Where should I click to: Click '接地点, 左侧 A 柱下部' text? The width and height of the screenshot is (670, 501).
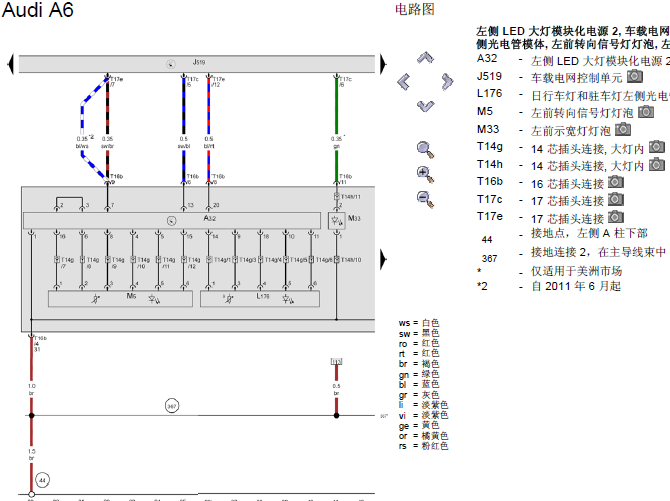pos(589,233)
